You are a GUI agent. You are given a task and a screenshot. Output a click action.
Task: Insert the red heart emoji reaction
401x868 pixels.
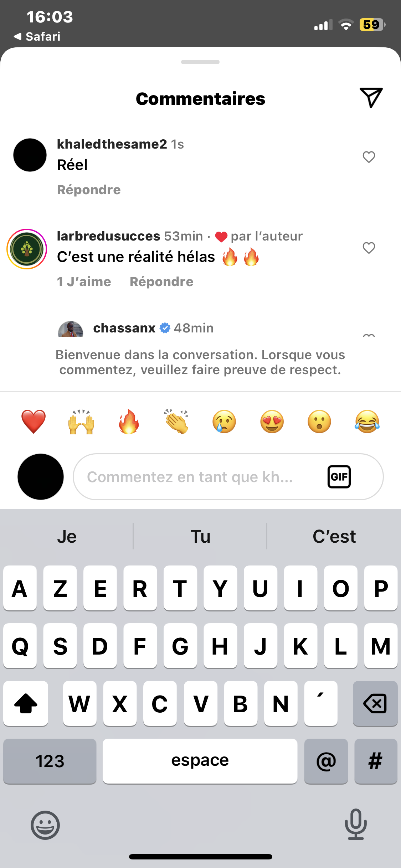tap(34, 422)
